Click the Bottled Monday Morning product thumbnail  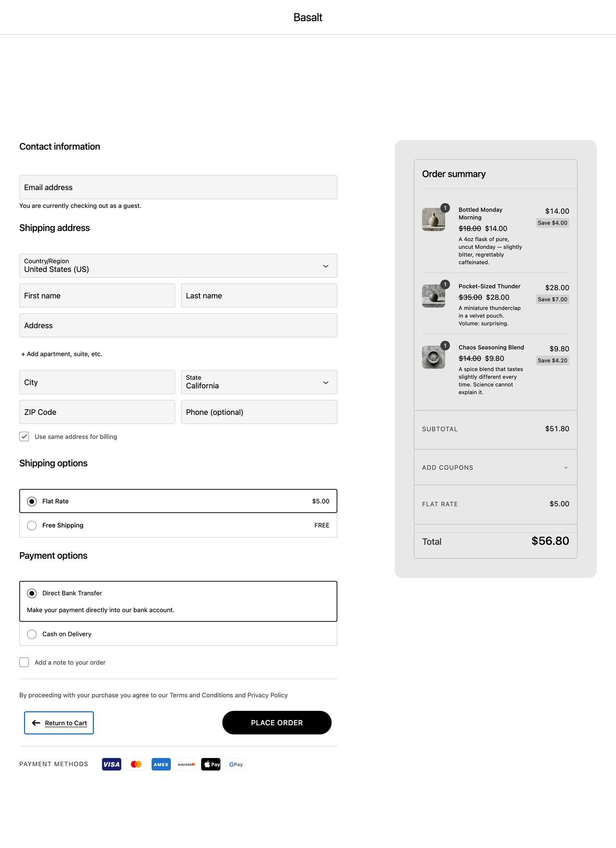pos(433,219)
